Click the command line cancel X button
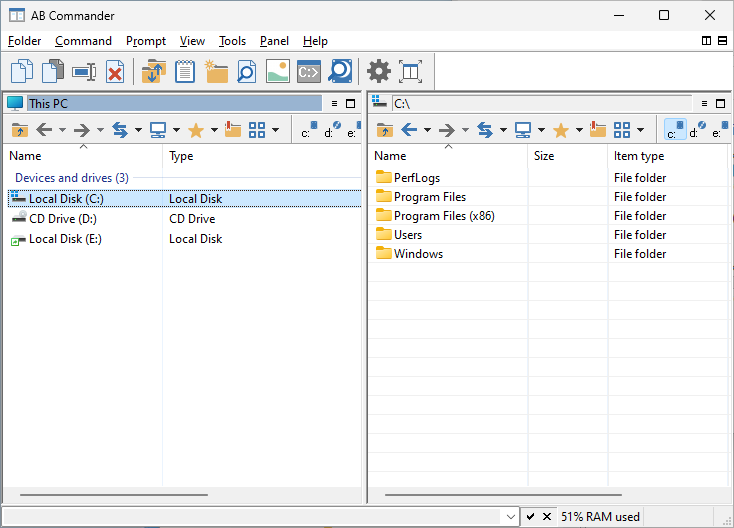Viewport: 734px width, 528px height. (x=547, y=517)
